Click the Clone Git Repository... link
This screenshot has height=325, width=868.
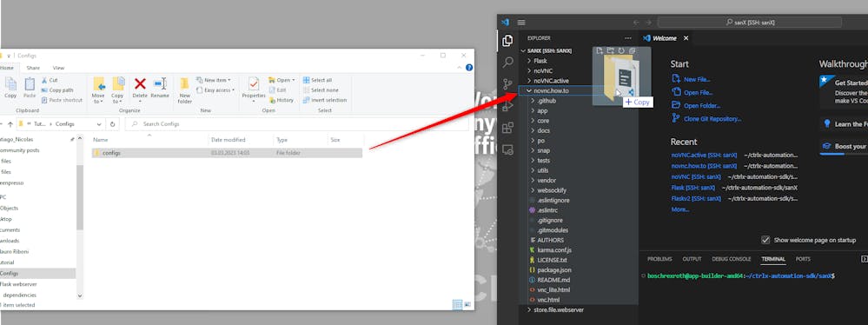point(706,118)
